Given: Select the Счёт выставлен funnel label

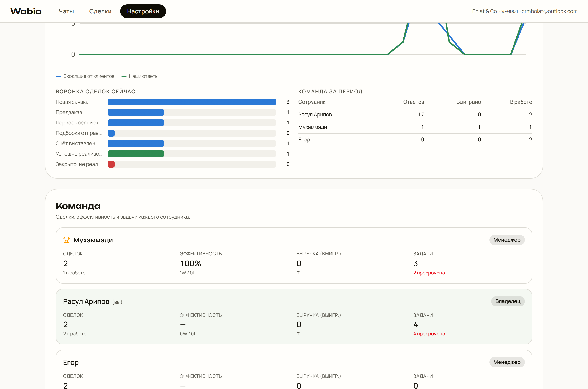Looking at the screenshot, I should tap(75, 143).
